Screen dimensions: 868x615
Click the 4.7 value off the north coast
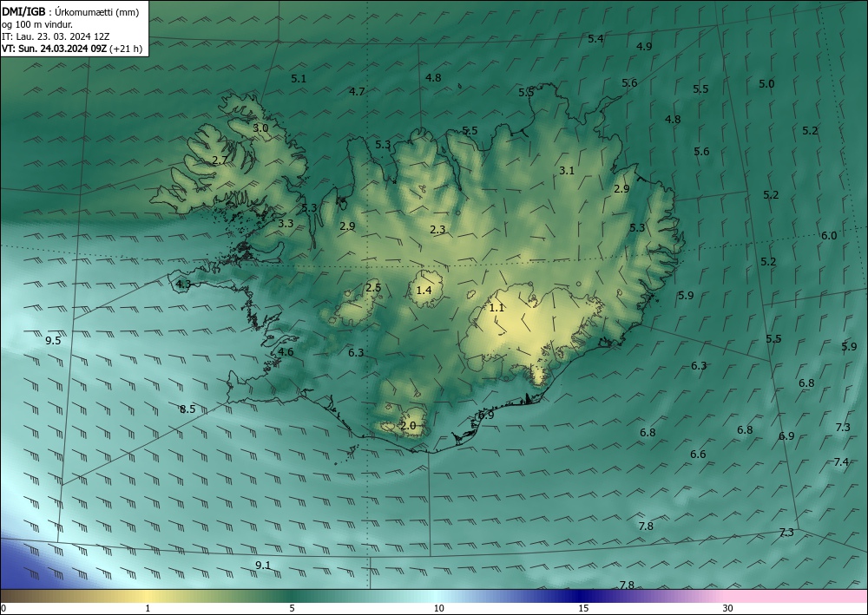click(x=357, y=92)
